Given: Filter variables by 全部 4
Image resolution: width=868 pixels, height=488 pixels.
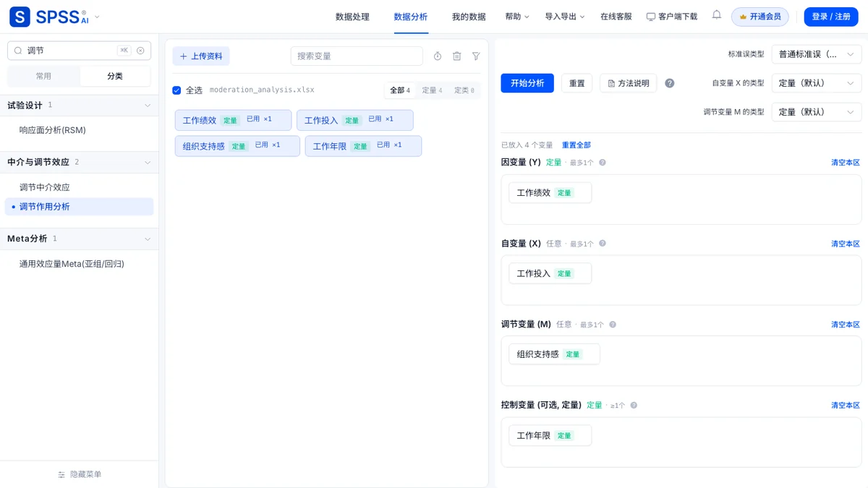Looking at the screenshot, I should 400,90.
